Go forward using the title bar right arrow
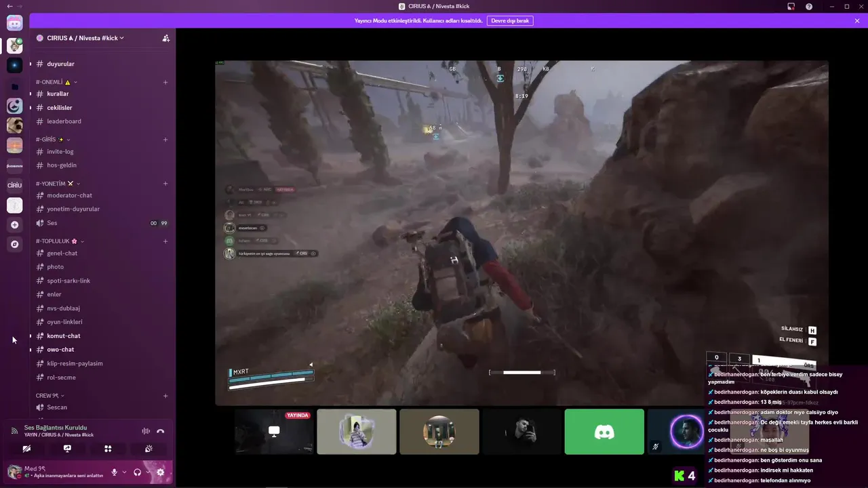Viewport: 868px width, 488px height. pyautogui.click(x=20, y=6)
